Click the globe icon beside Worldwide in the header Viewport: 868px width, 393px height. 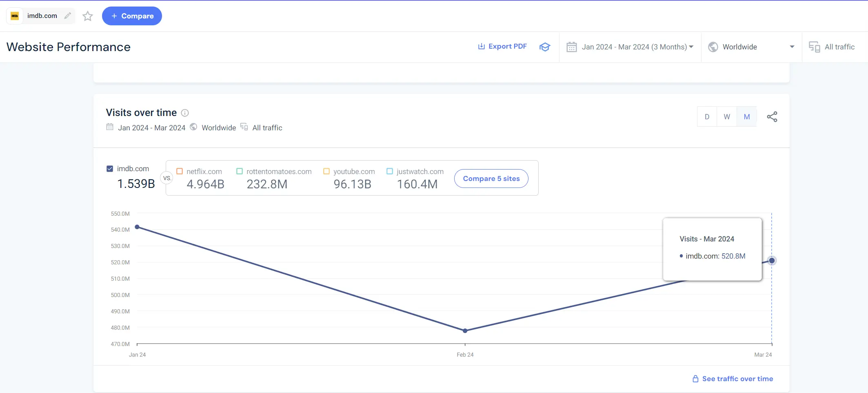[713, 47]
